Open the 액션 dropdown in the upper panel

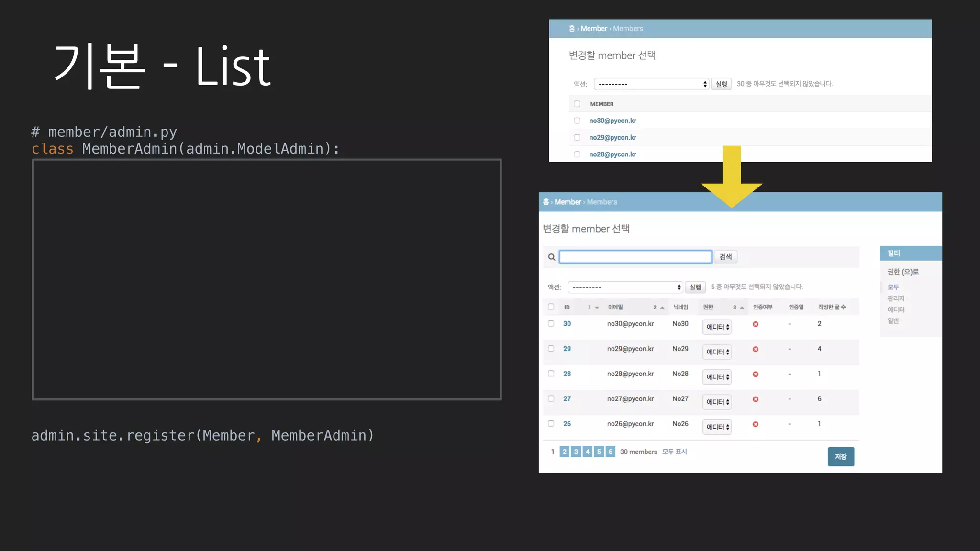click(651, 84)
